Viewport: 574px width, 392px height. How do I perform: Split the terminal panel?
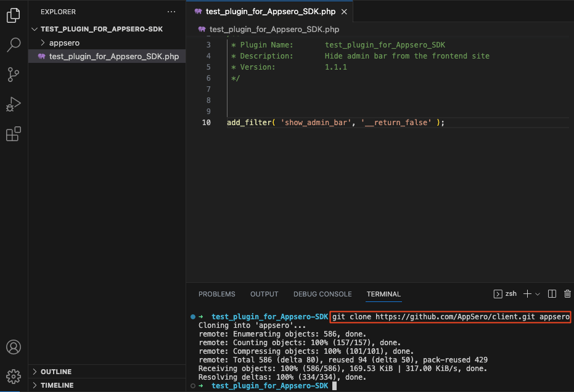tap(552, 294)
